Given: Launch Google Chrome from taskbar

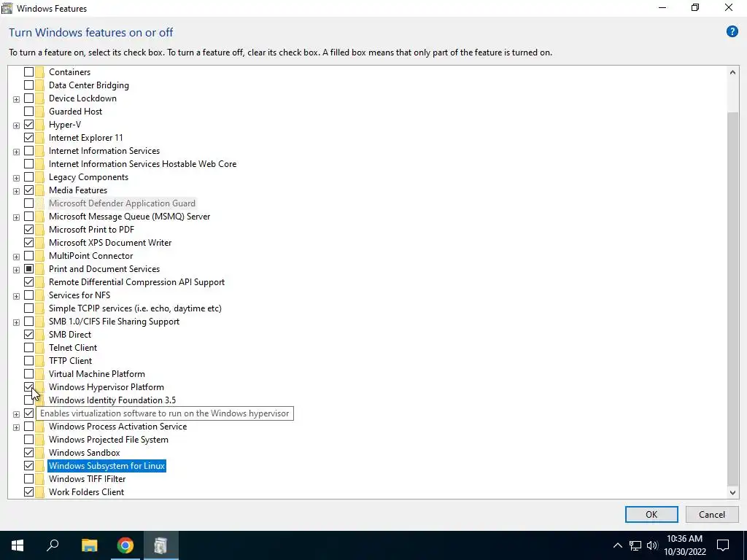Looking at the screenshot, I should [x=125, y=545].
